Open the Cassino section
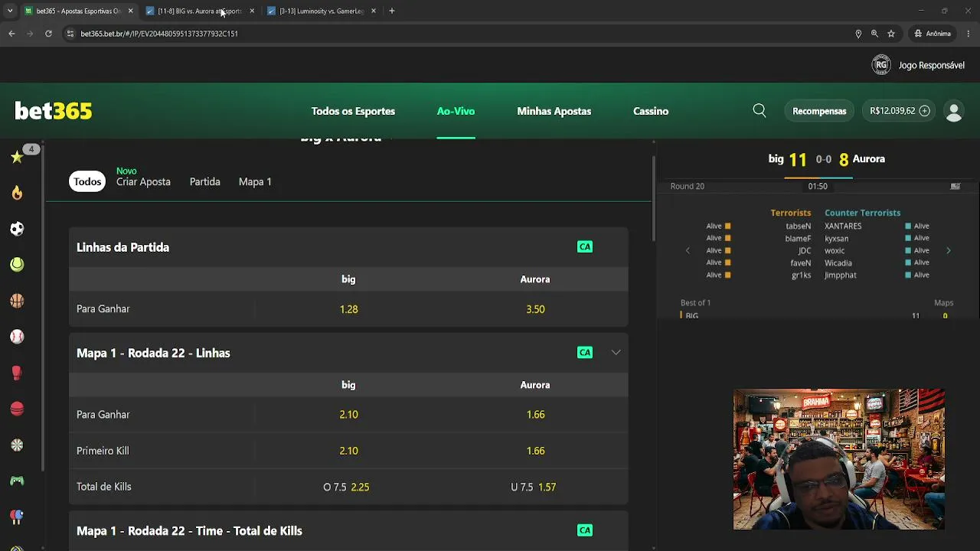The width and height of the screenshot is (980, 551). [x=651, y=111]
